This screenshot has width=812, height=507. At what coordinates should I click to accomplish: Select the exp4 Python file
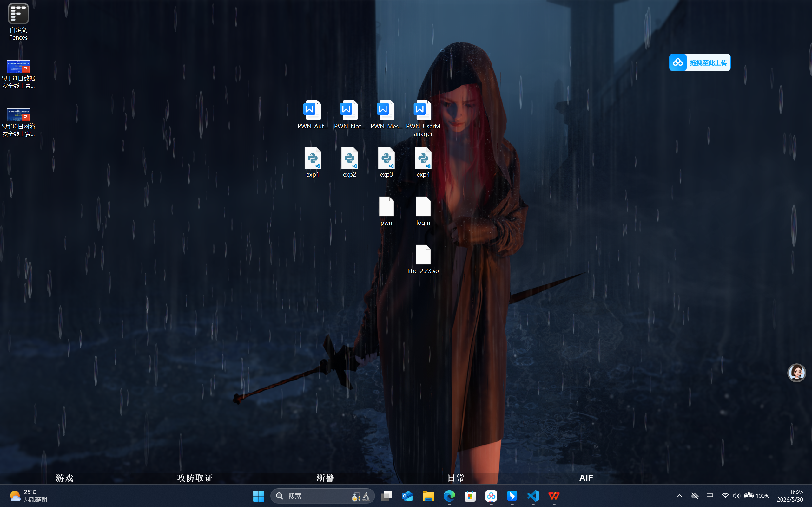(423, 163)
